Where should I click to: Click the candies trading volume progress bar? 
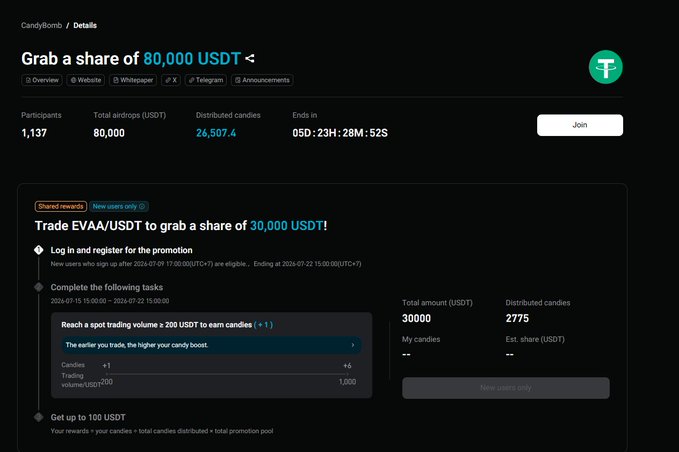[227, 374]
